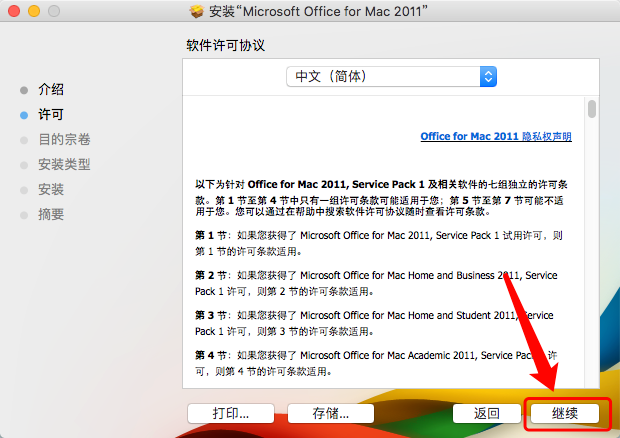620x438 pixels.
Task: Open the Office for Mac 2011 隐私权声明 link
Action: (x=496, y=136)
